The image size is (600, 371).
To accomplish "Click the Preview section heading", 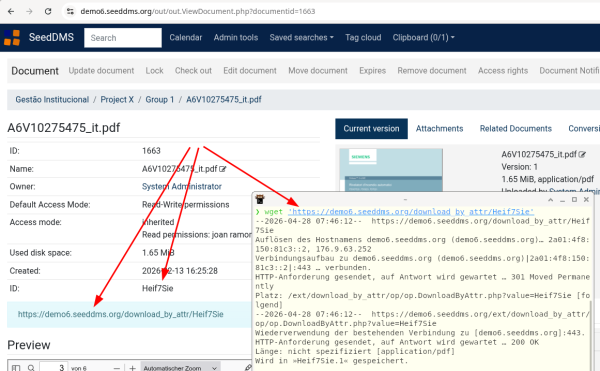I will (29, 345).
